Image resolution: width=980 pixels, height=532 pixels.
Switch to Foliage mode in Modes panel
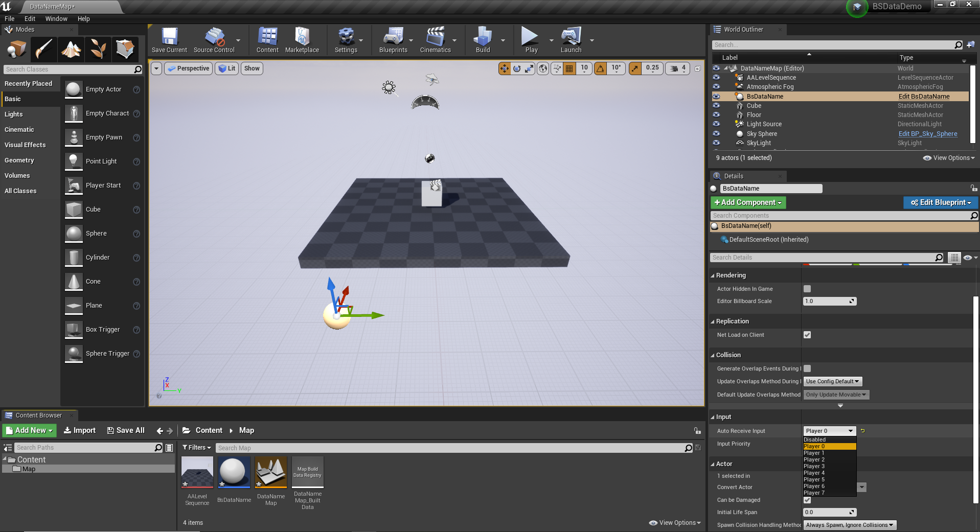click(98, 49)
